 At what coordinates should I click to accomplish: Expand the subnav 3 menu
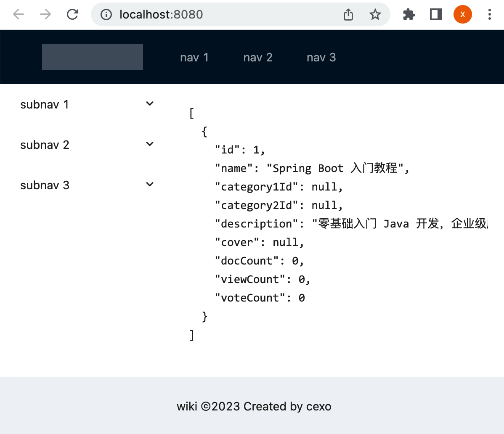point(149,184)
